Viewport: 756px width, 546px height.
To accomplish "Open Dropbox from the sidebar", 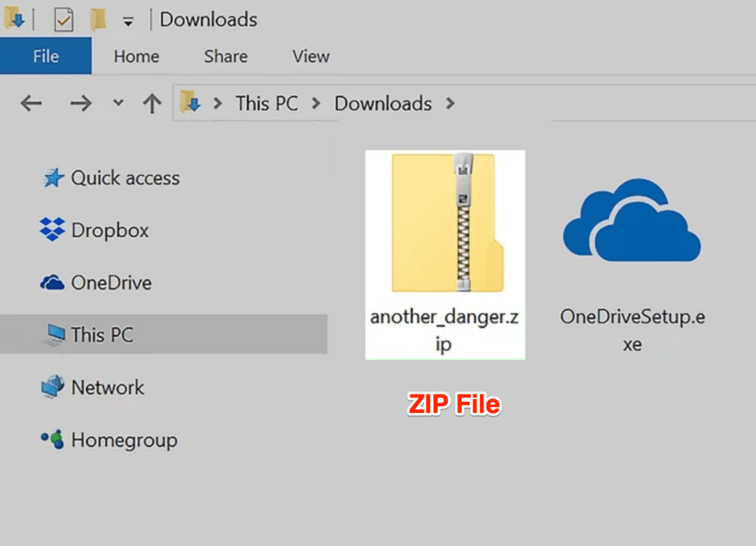I will 109,231.
